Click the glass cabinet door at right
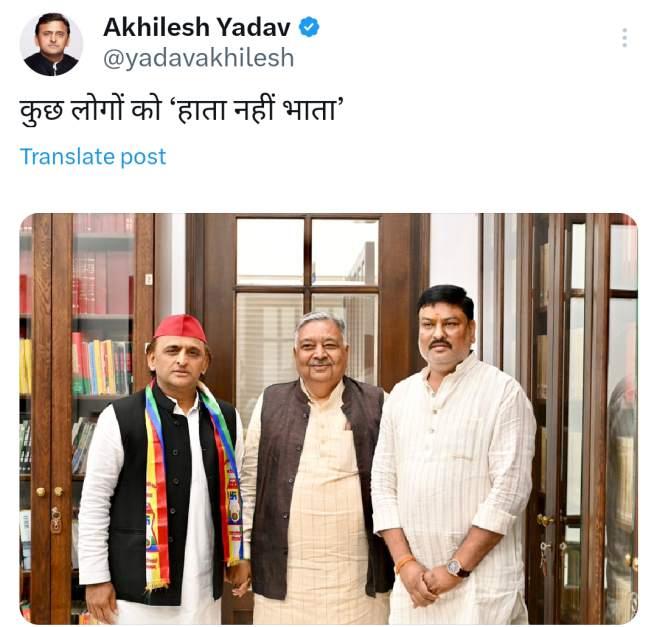The image size is (657, 627). 580,419
